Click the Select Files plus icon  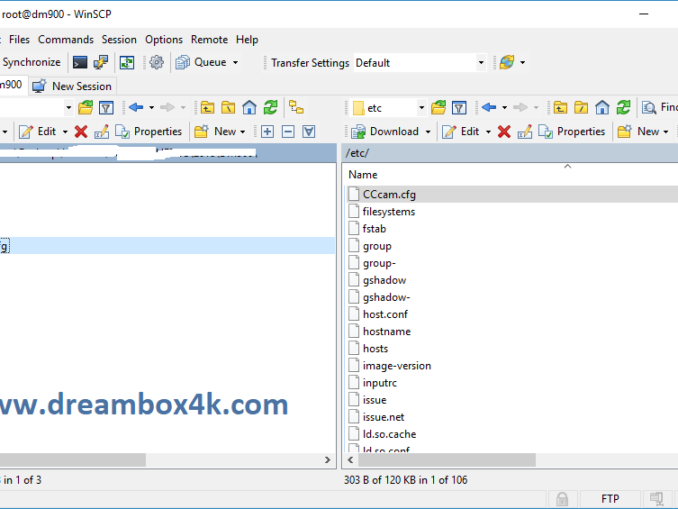pyautogui.click(x=267, y=131)
